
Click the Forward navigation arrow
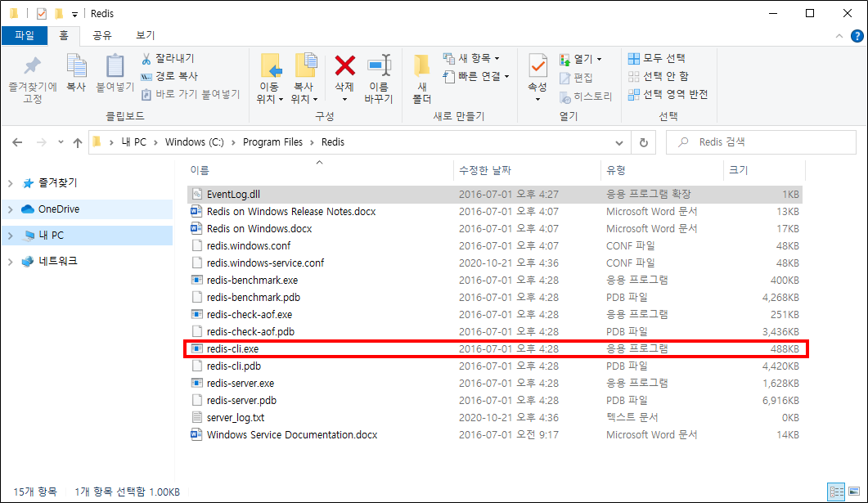(42, 143)
